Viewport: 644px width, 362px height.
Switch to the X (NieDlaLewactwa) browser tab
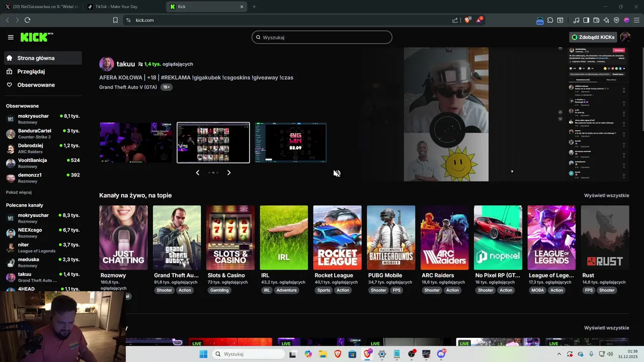42,7
